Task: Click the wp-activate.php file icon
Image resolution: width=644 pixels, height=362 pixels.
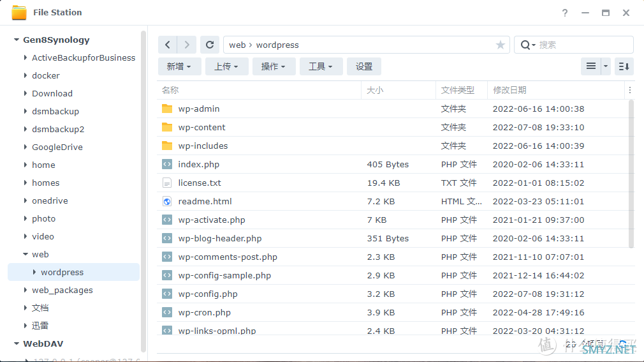Action: 167,220
